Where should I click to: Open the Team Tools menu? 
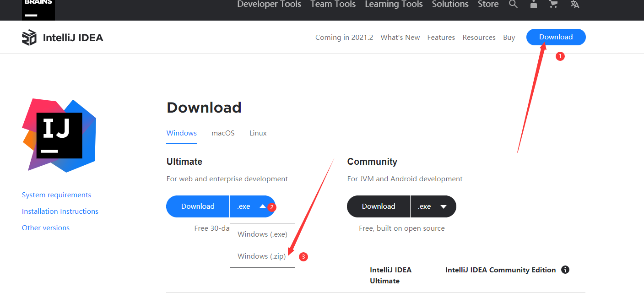[333, 4]
